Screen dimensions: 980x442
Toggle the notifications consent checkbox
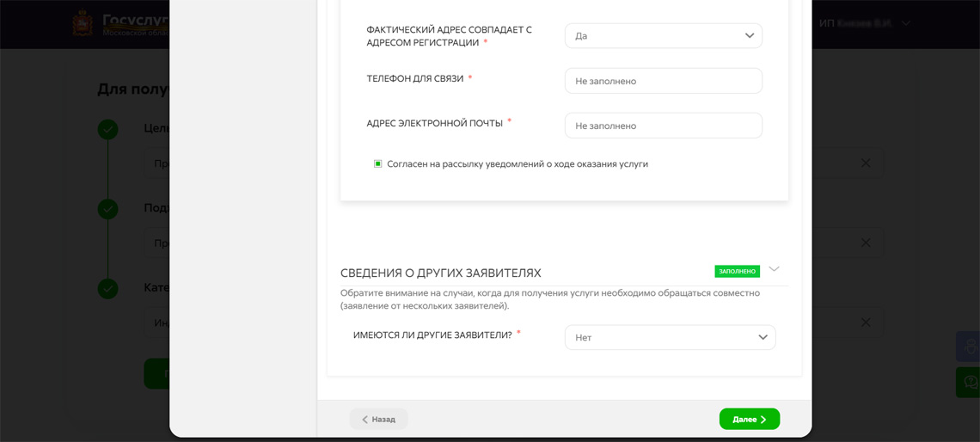377,163
